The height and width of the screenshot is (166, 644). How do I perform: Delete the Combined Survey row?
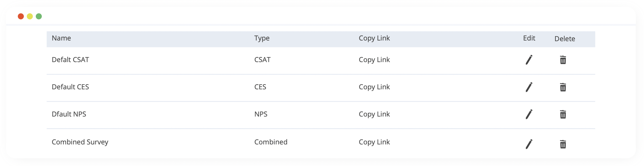coord(563,144)
